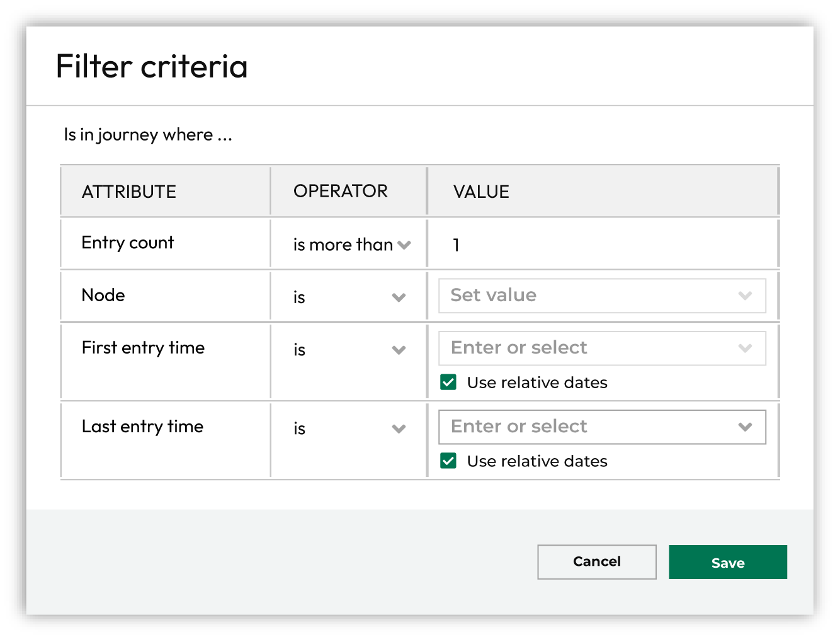Viewport: 840px width, 644px height.
Task: Click the ATTRIBUTE column header
Action: (166, 191)
